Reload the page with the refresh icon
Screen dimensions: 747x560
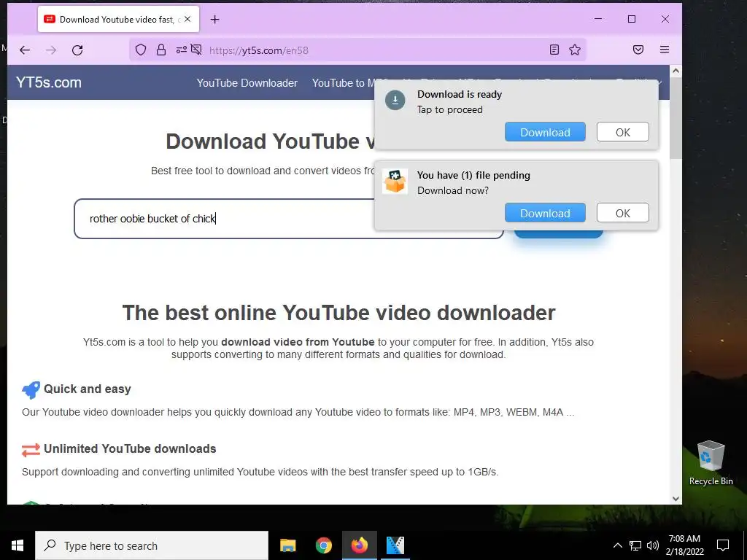tap(77, 50)
